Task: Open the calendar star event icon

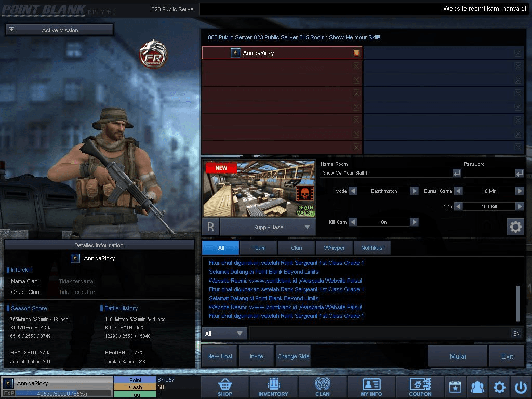Action: pos(455,387)
